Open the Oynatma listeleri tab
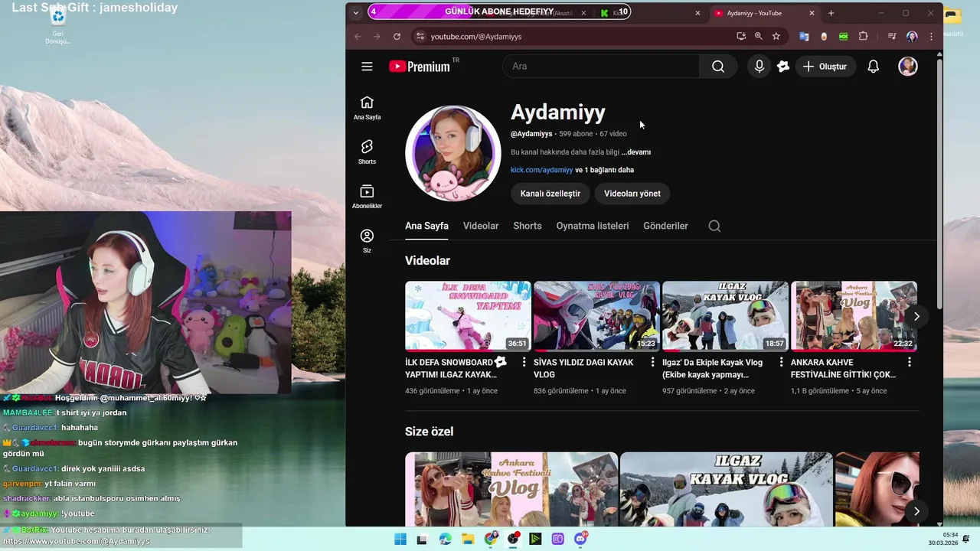 coord(593,226)
